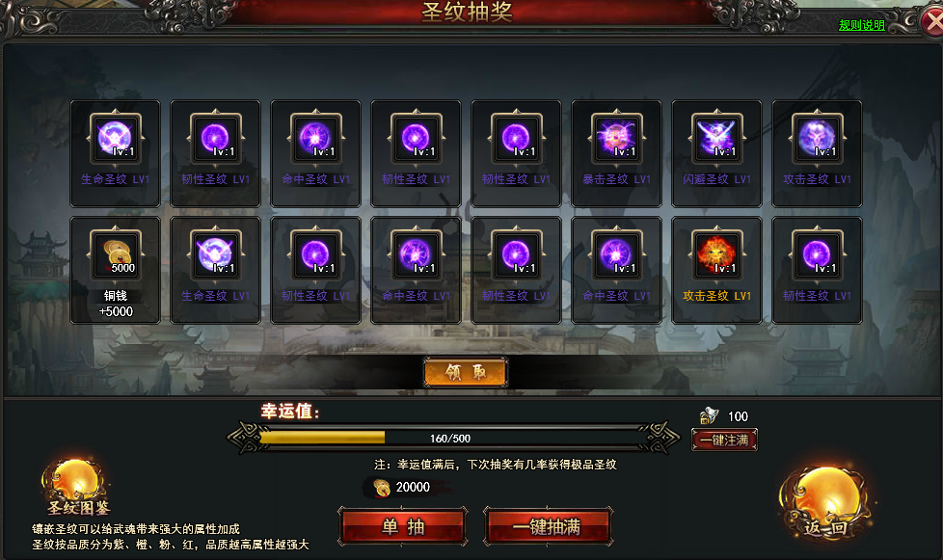This screenshot has height=560, width=943.
Task: Open the 规则说明 rules link
Action: point(861,25)
